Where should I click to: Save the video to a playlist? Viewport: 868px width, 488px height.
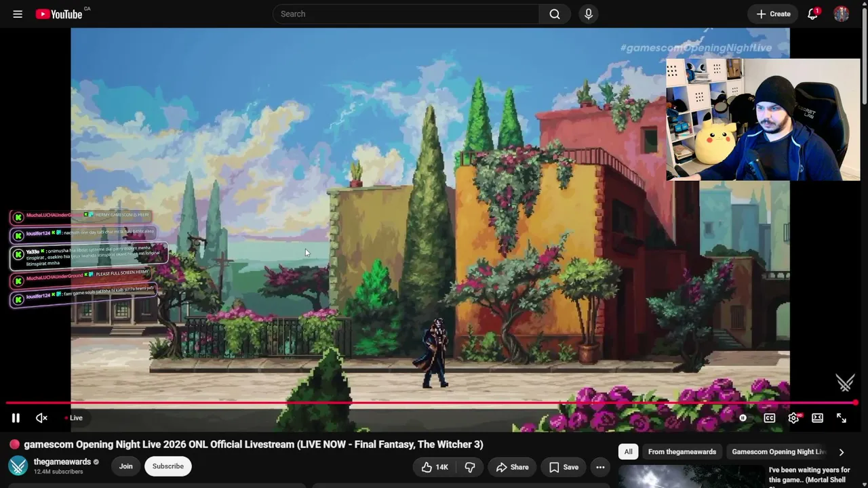[x=564, y=467]
